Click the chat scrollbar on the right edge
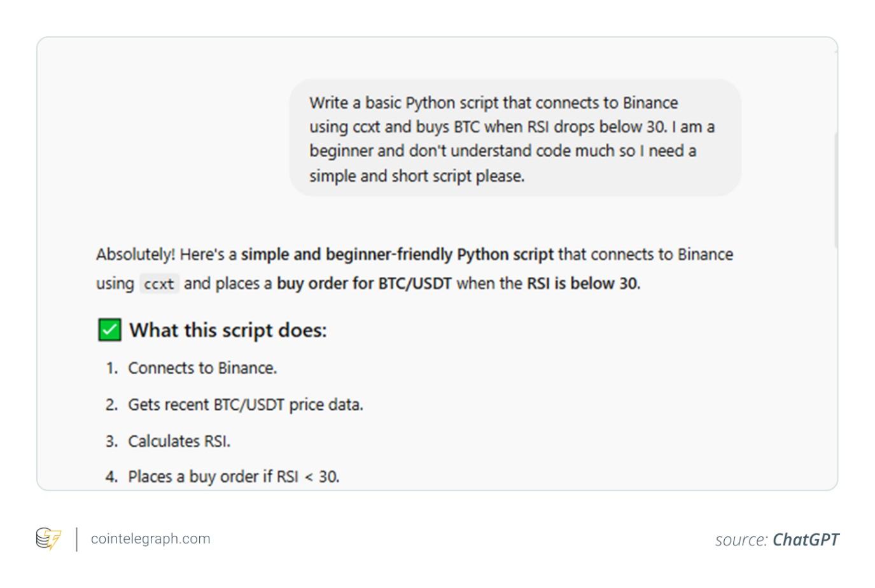Screen dimensions: 875x588 coord(834,190)
